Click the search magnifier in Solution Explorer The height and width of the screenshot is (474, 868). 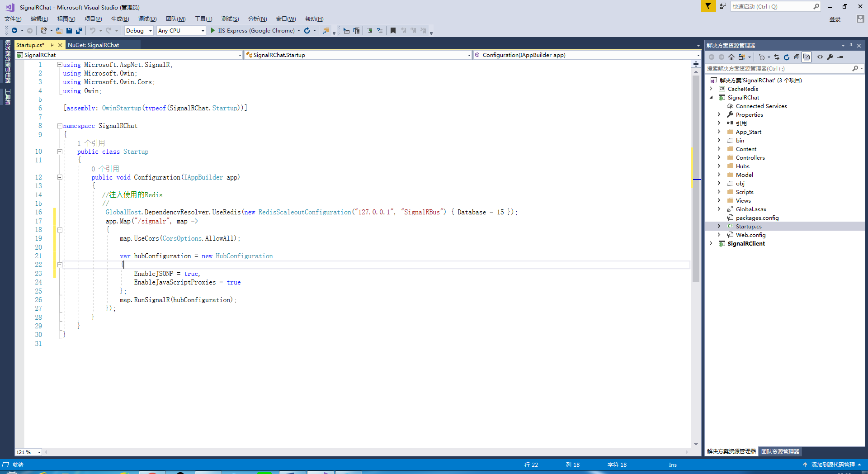click(855, 69)
